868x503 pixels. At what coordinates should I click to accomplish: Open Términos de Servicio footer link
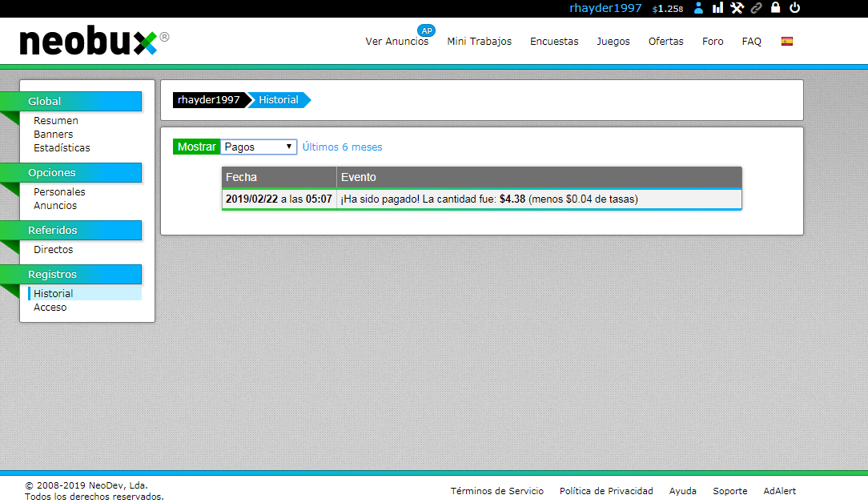[497, 491]
